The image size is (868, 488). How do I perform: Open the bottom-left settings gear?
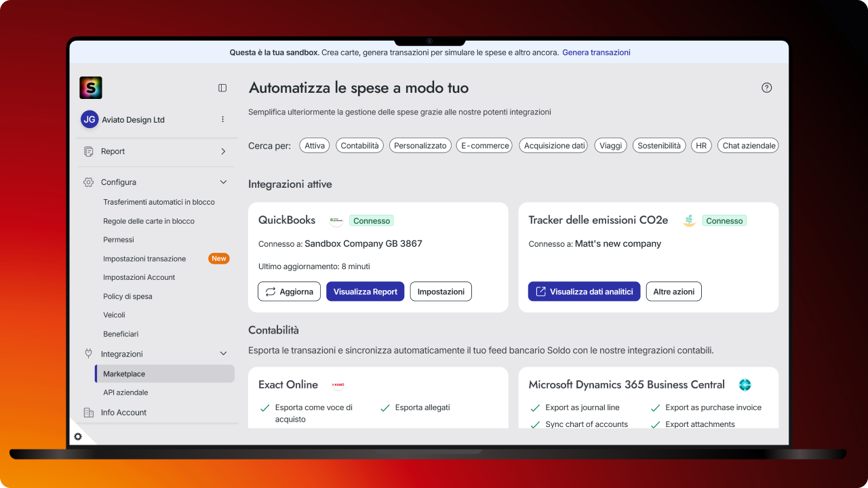[78, 436]
